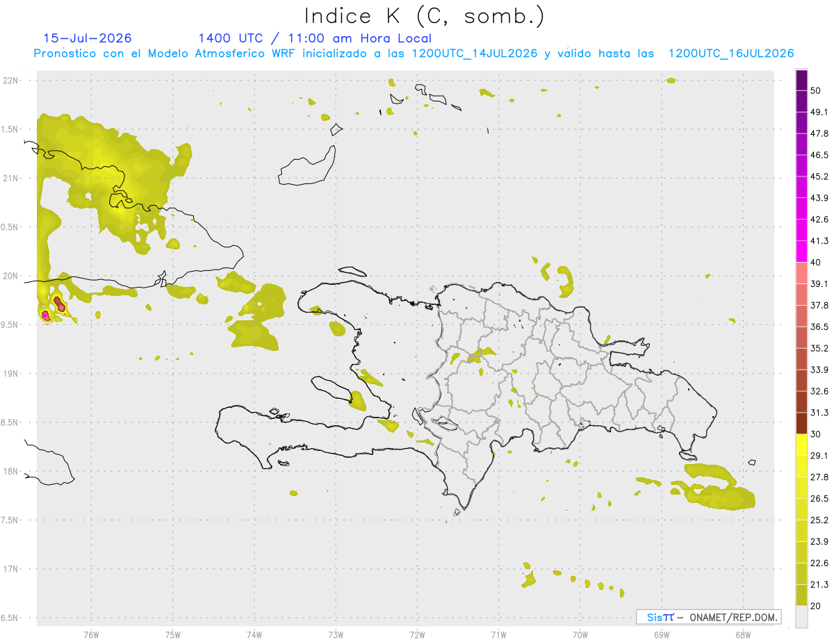Click the "25.2" colorbar label

coord(819,520)
